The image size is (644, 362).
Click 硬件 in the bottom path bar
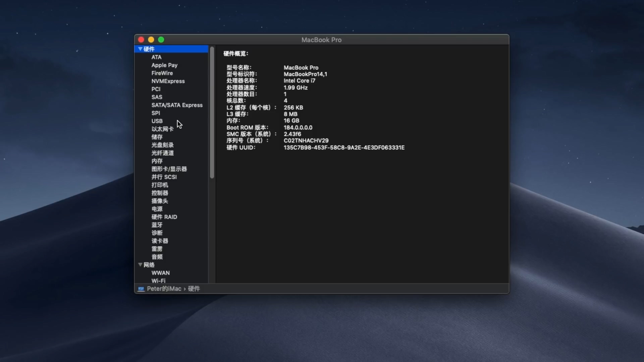[194, 289]
